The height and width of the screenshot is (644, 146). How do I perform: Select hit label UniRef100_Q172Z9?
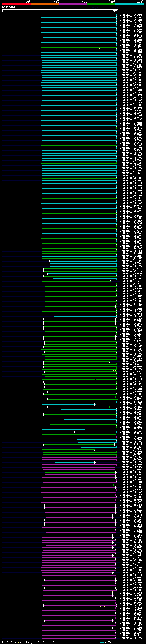pyautogui.click(x=131, y=120)
